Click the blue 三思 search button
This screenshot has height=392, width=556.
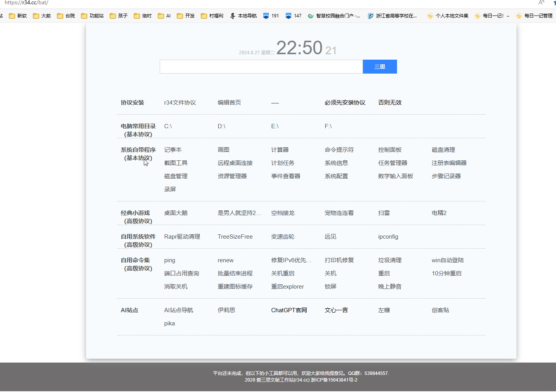(380, 67)
